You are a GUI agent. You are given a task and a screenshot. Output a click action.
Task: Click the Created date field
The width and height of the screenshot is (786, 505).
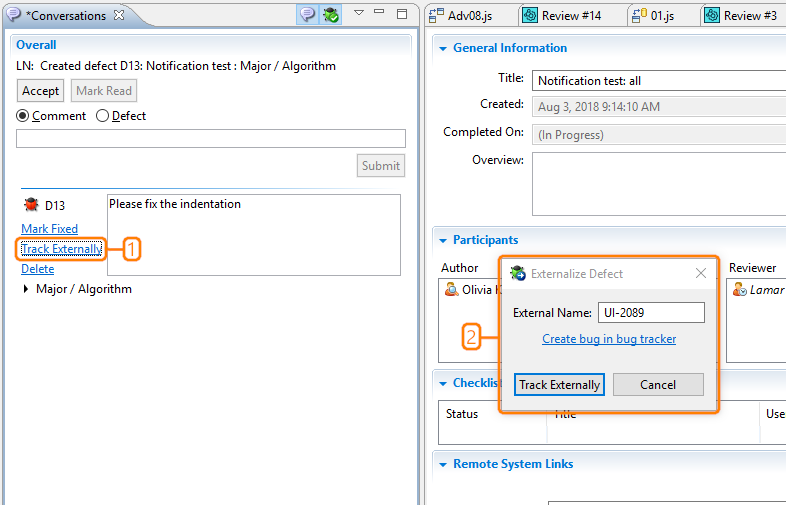(x=659, y=107)
